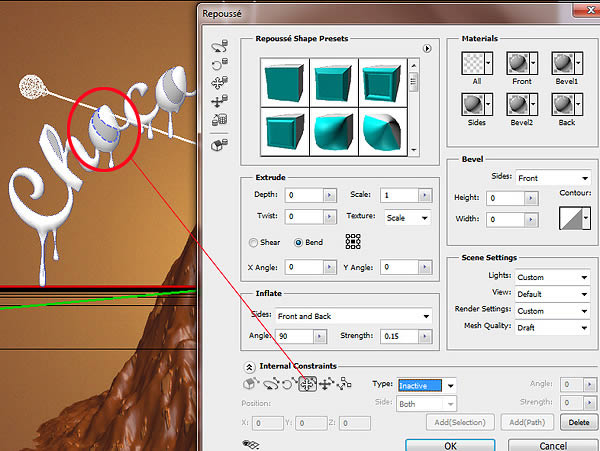Close the Repoussé dialog window

click(x=589, y=10)
